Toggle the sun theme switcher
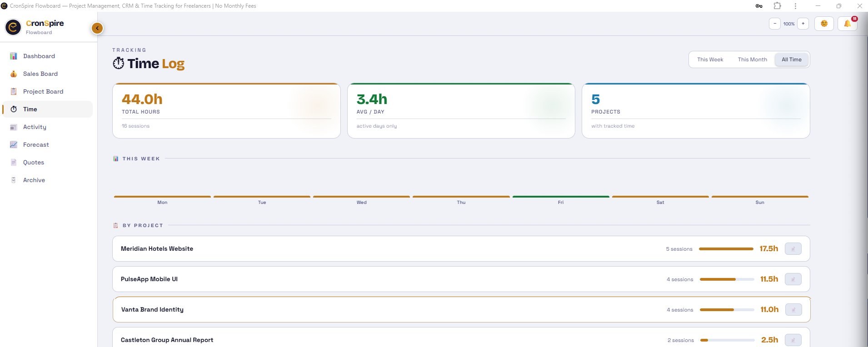Viewport: 868px width, 347px height. (x=824, y=24)
